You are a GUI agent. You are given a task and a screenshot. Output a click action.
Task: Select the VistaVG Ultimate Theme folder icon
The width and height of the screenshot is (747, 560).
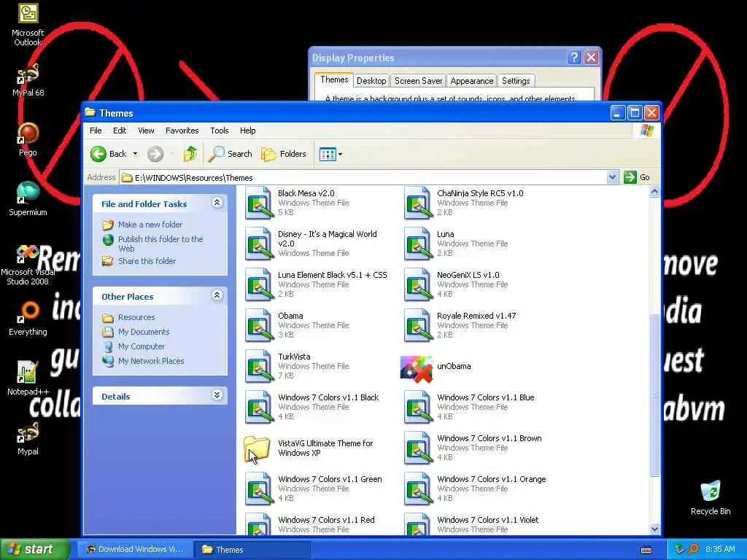[258, 448]
